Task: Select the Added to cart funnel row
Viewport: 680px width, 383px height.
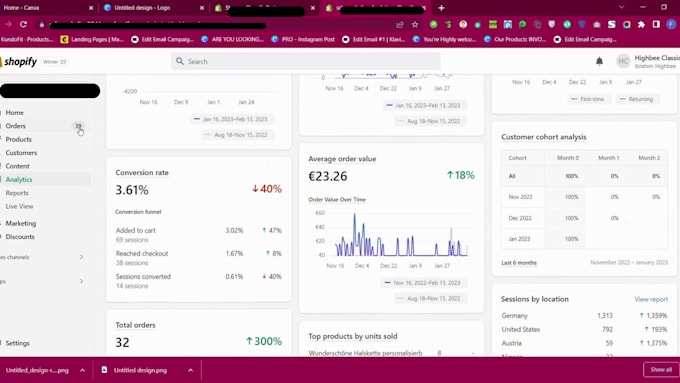Action: (x=199, y=235)
